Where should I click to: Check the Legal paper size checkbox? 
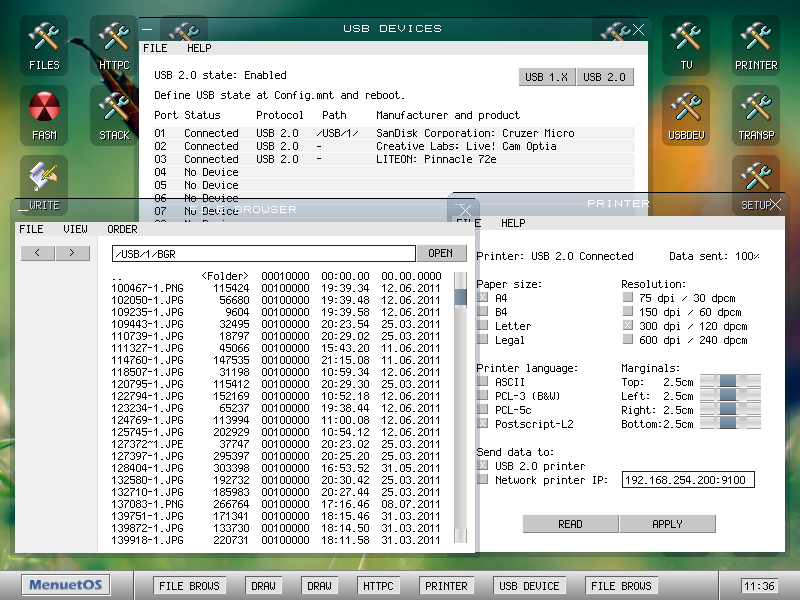484,340
